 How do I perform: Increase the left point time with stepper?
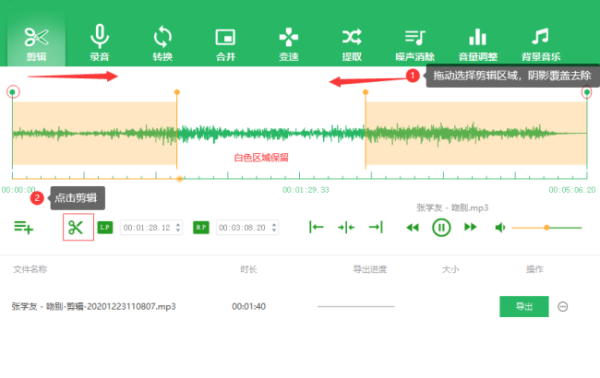point(178,225)
